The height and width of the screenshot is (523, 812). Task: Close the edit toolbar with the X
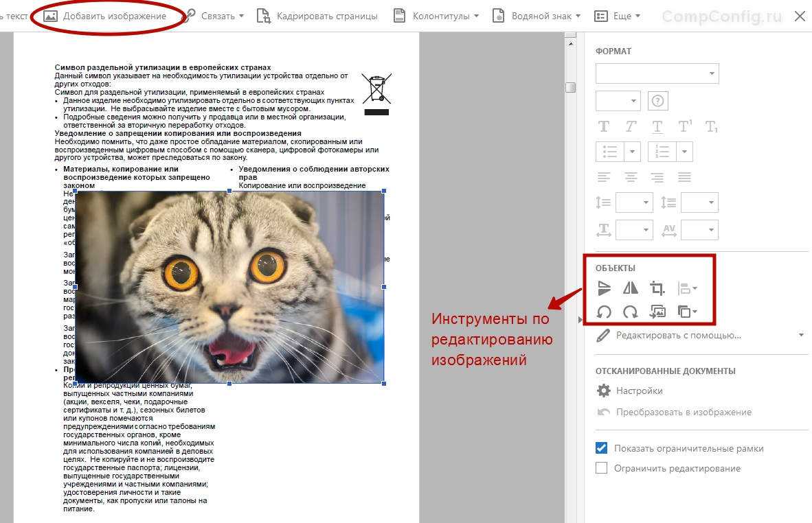[800, 16]
